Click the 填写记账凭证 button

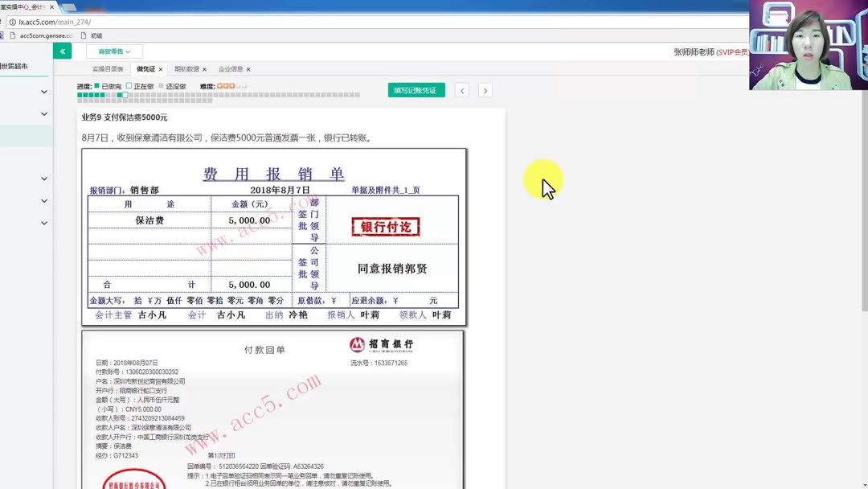pos(416,90)
